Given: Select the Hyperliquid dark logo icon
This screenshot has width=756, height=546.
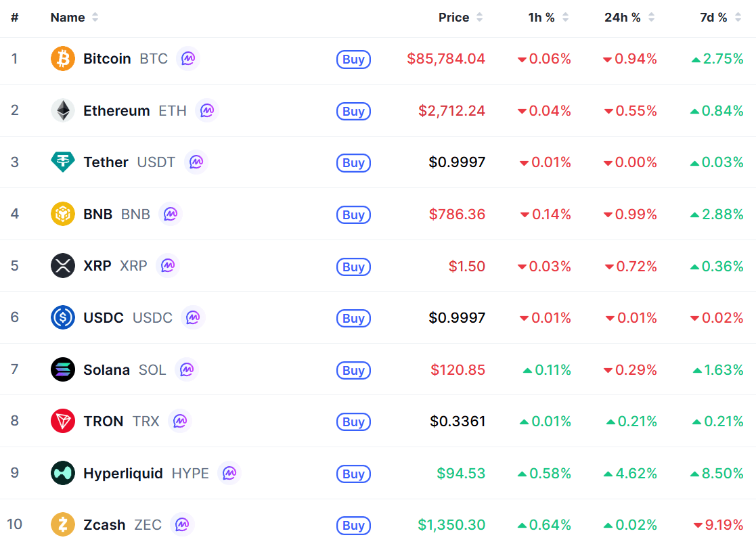Looking at the screenshot, I should point(63,473).
